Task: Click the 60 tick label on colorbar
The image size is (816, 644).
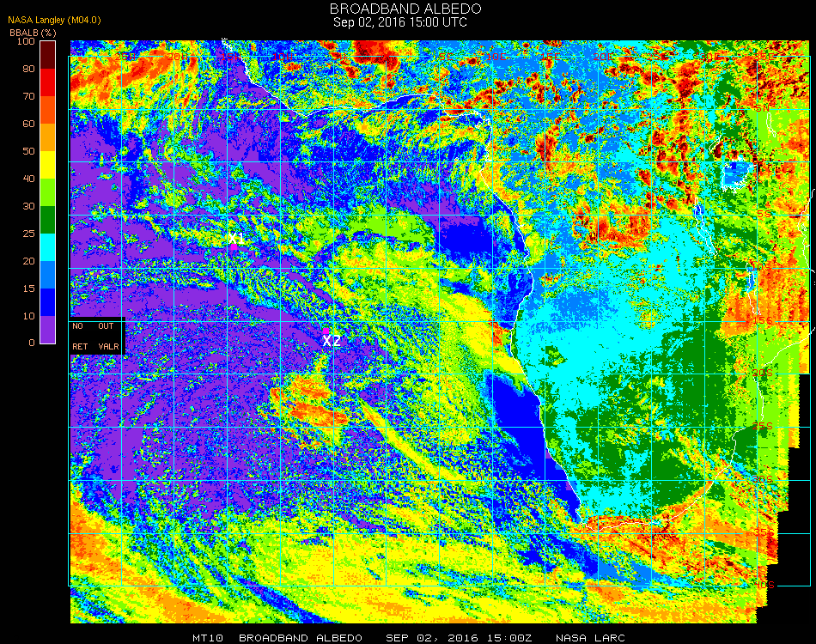Action: [28, 124]
